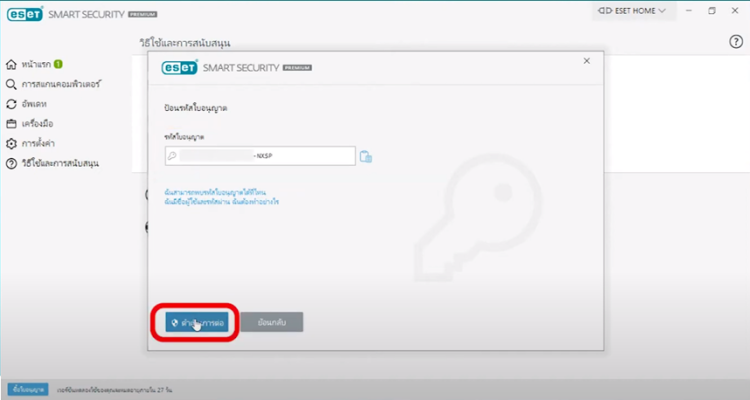The height and width of the screenshot is (400, 750).
Task: Click the gray ย้อนกลับ back button
Action: 272,322
